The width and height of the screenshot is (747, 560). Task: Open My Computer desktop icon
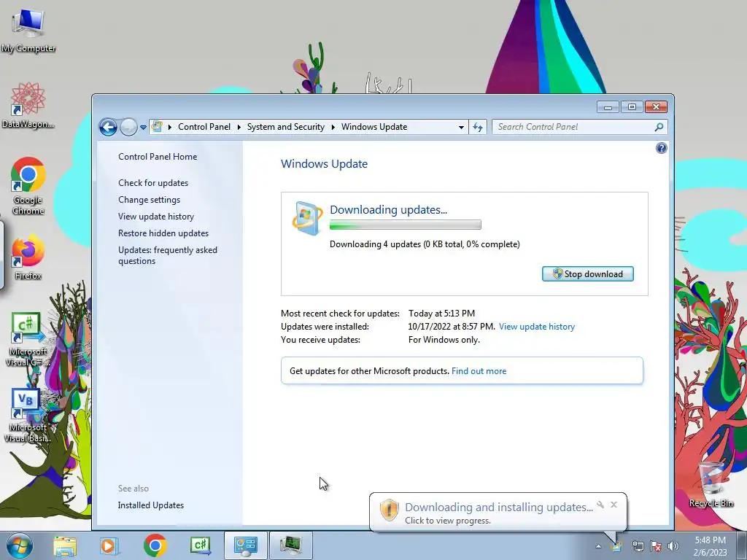(x=28, y=31)
